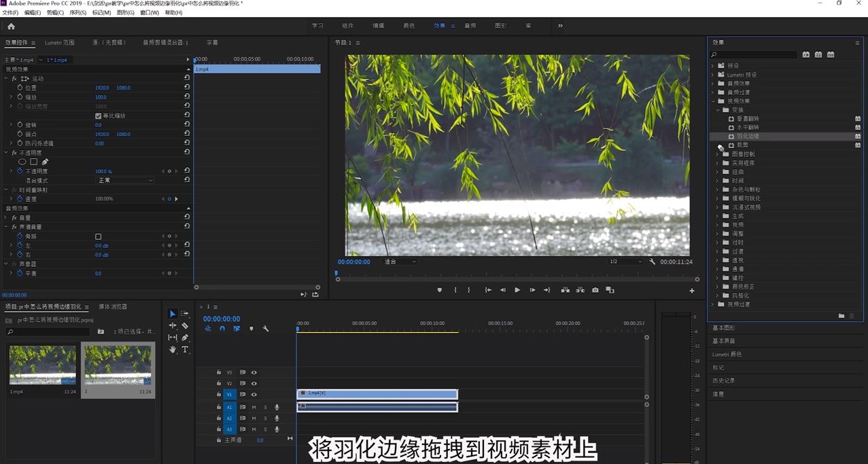Select the 羽化边缘 effect in the list

pyautogui.click(x=748, y=137)
